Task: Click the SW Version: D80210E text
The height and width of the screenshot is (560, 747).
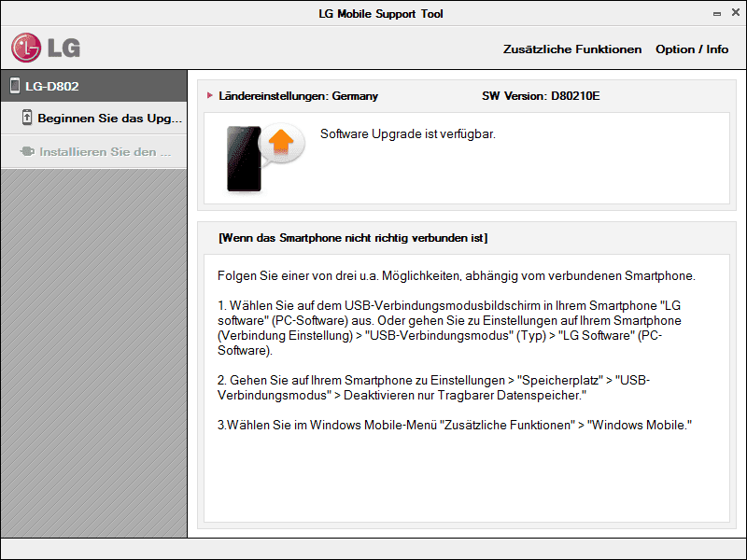Action: pyautogui.click(x=541, y=96)
